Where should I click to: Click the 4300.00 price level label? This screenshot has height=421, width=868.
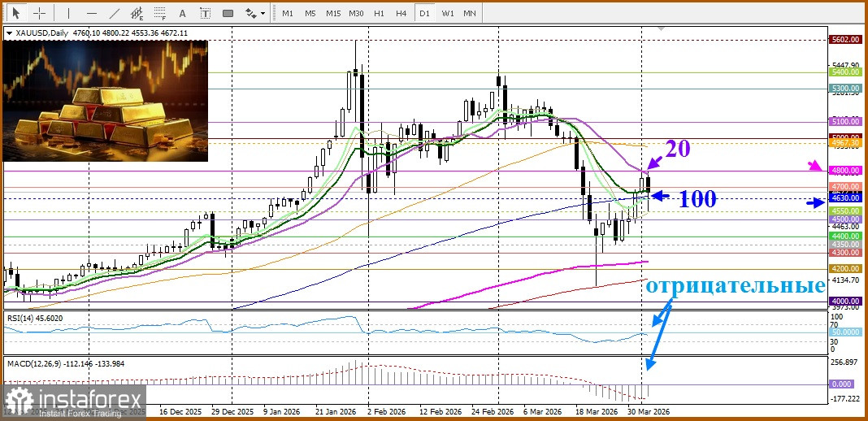click(x=846, y=252)
